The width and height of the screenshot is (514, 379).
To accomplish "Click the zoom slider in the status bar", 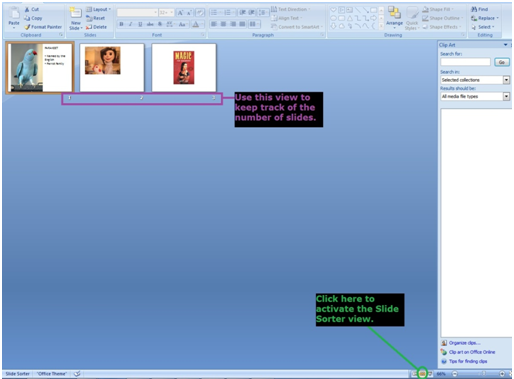I will click(x=478, y=374).
